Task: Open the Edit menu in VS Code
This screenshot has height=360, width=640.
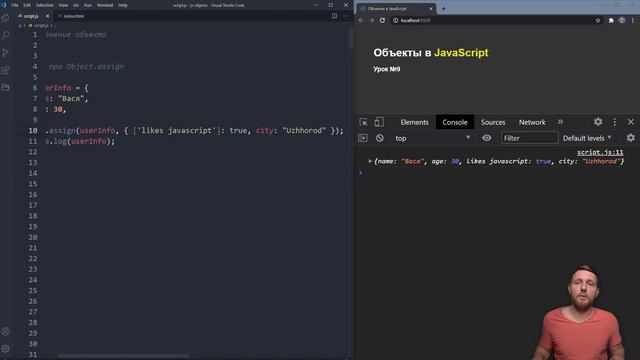Action: (x=27, y=5)
